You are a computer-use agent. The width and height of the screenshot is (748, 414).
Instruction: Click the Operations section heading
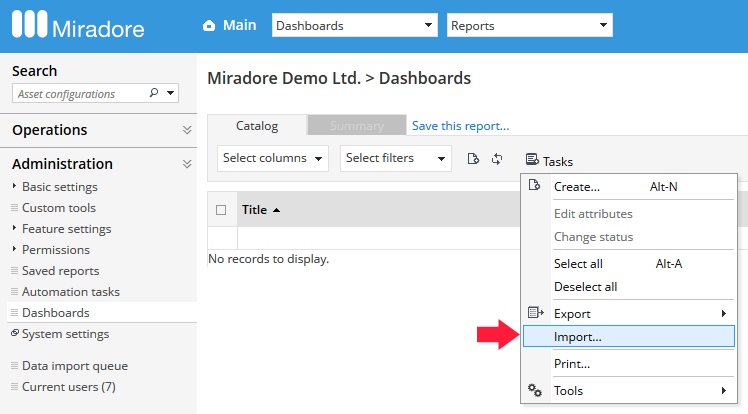tap(50, 130)
